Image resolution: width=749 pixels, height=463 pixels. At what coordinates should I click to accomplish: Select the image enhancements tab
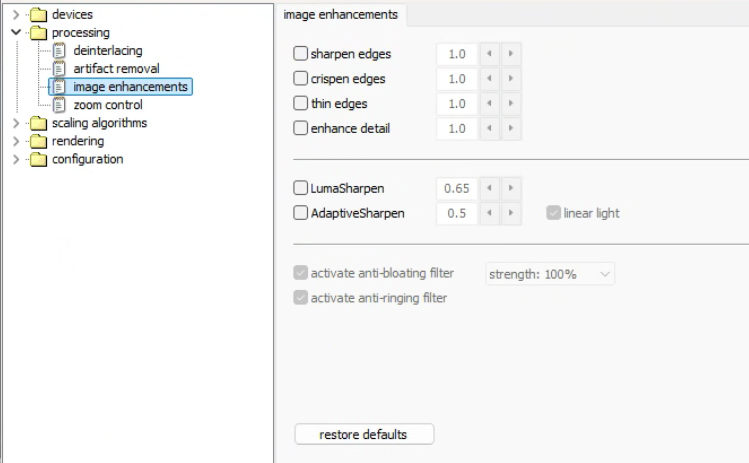(340, 14)
